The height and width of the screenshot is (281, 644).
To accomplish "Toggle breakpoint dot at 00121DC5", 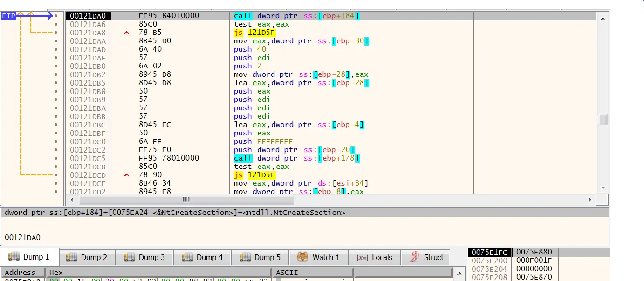I will (x=56, y=158).
